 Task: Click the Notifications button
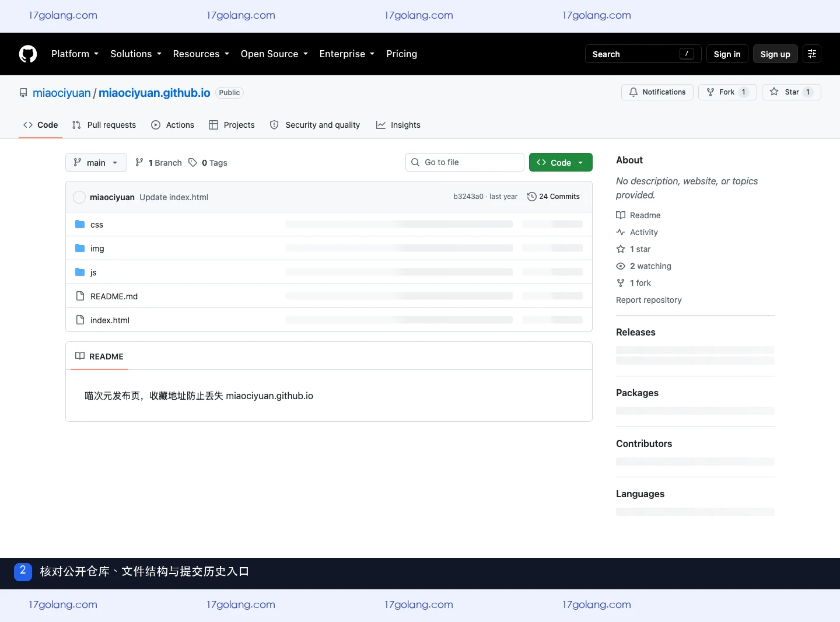(657, 92)
